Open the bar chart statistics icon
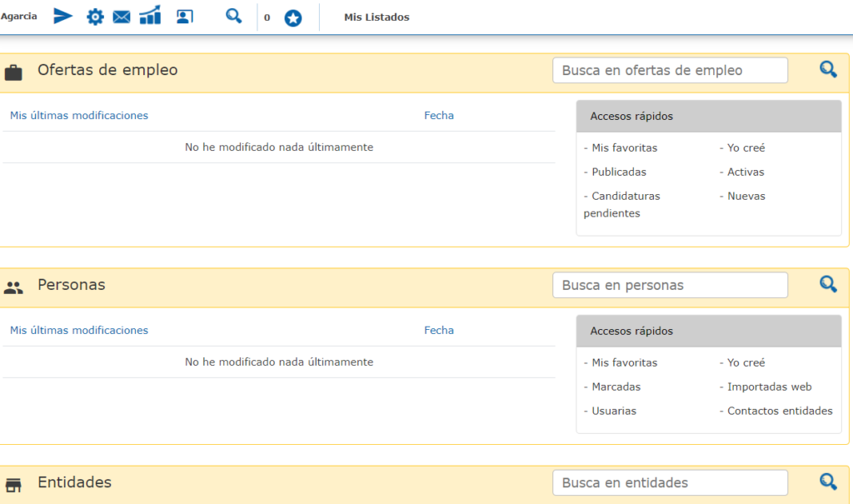853x504 pixels. pyautogui.click(x=150, y=15)
